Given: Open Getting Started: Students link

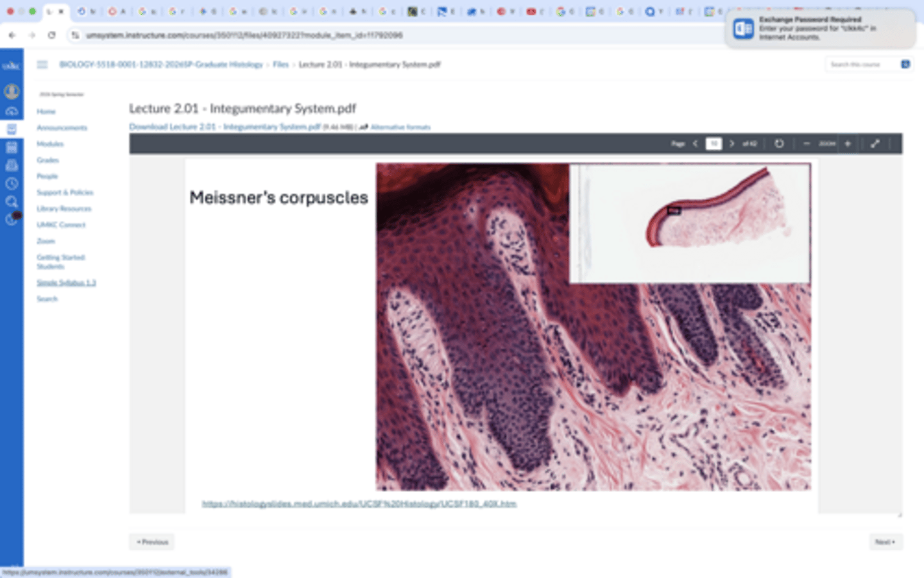Looking at the screenshot, I should (61, 262).
